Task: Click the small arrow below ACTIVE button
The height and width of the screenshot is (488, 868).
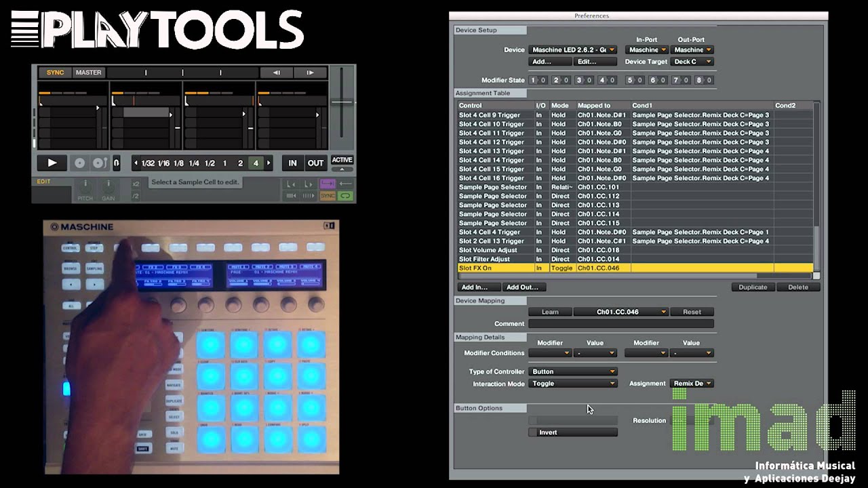Action: [342, 169]
